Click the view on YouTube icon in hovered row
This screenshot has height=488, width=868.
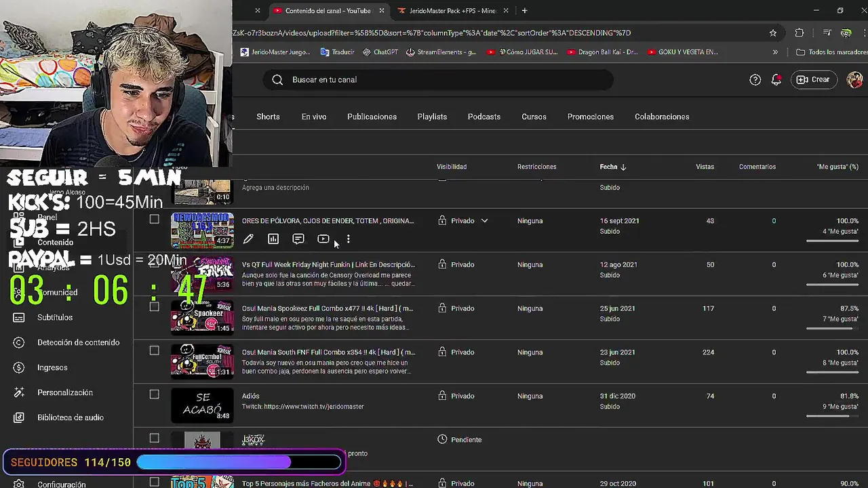[x=323, y=239]
